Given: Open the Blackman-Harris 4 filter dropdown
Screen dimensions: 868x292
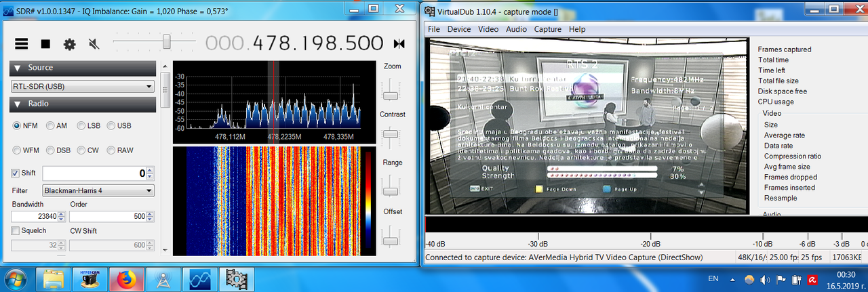Looking at the screenshot, I should click(98, 191).
